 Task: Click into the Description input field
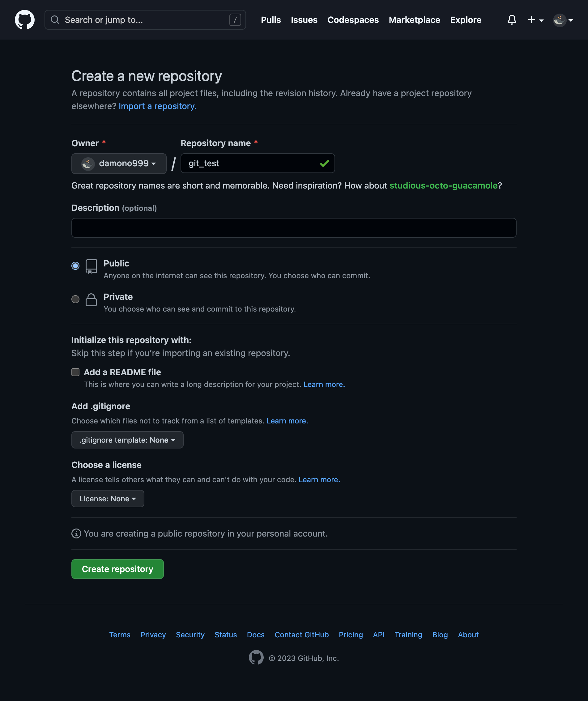point(293,228)
